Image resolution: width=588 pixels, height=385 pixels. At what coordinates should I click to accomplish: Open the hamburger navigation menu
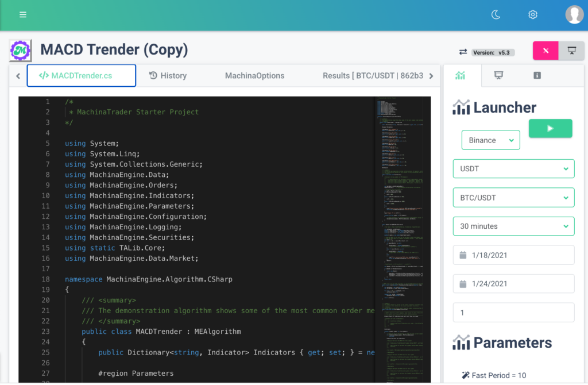(23, 14)
